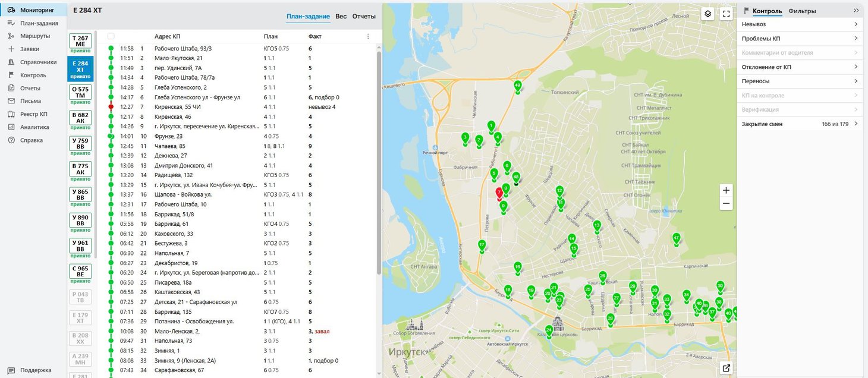This screenshot has height=378, width=868.
Task: Switch to the Вес tab
Action: click(341, 17)
